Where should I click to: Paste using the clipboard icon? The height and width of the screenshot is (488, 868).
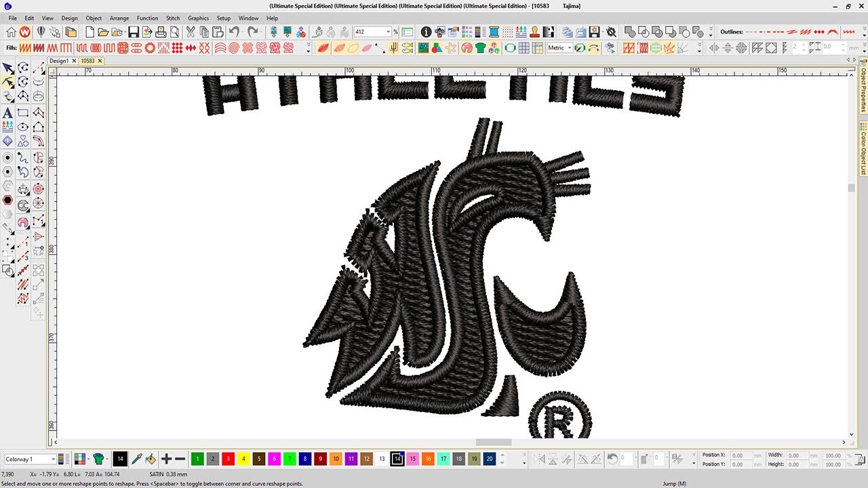pyautogui.click(x=218, y=32)
